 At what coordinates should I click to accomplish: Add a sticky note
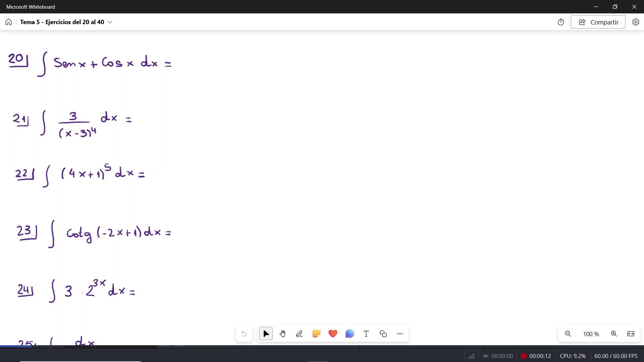(316, 334)
